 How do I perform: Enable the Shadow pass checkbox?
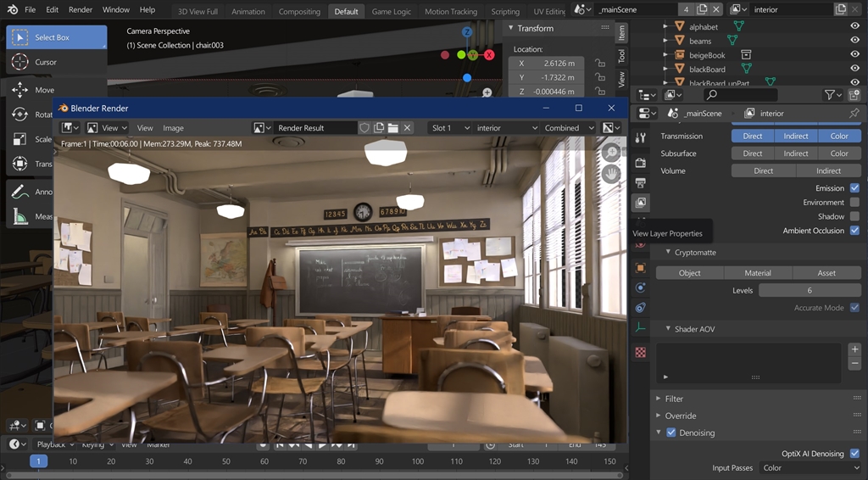point(854,216)
